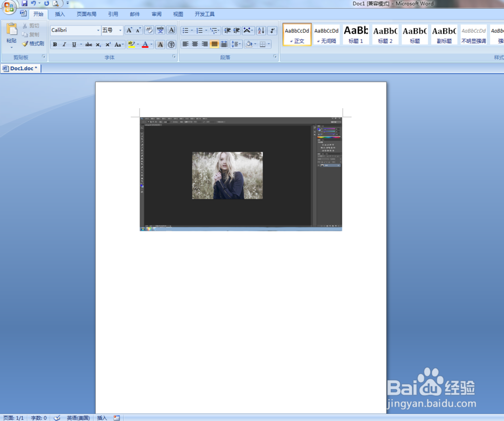Image resolution: width=504 pixels, height=421 pixels.
Task: Paste clipboard contents using Paste icon
Action: (12, 29)
